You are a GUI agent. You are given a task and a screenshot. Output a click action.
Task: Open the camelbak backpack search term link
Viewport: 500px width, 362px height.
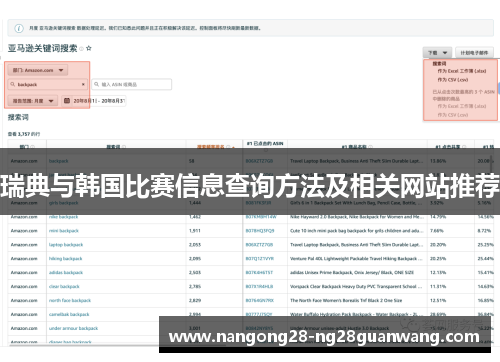69,314
